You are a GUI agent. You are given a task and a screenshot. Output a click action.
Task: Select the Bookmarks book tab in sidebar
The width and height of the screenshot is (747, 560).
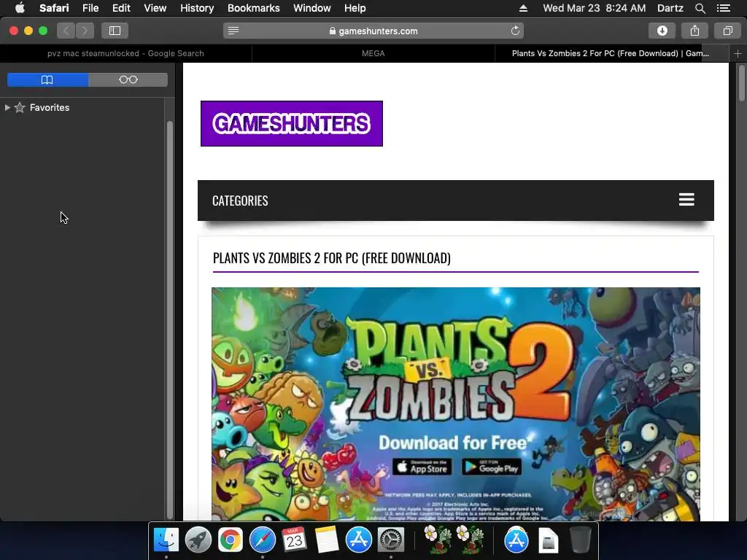pos(47,79)
